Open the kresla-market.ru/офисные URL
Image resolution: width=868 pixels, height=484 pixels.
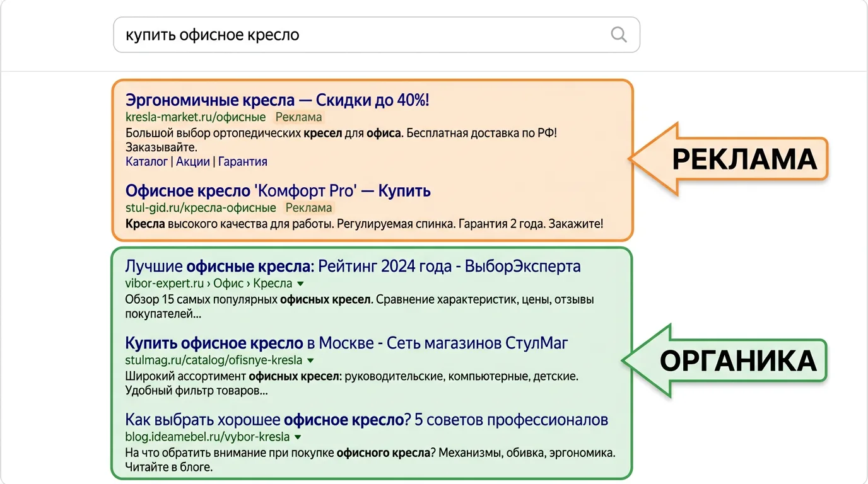[x=196, y=117]
